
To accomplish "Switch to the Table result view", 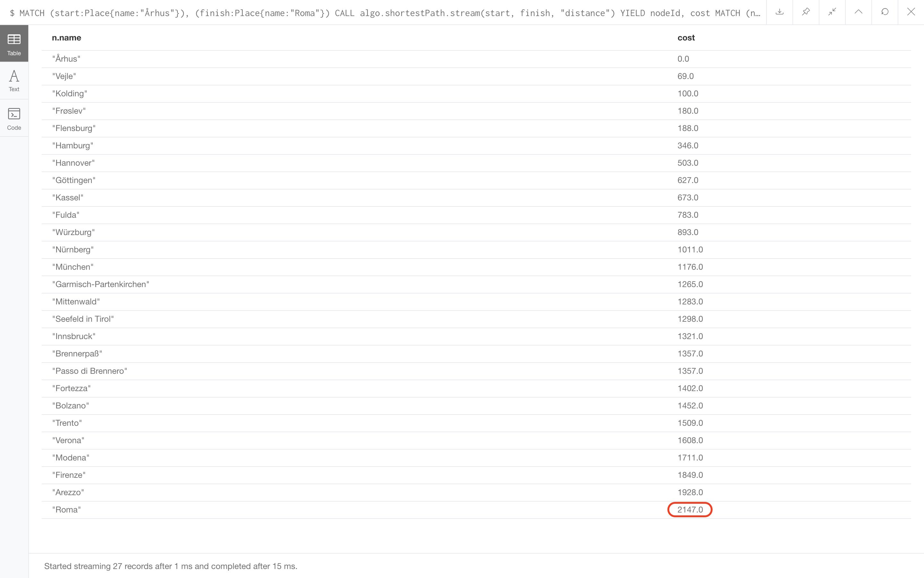I will (14, 44).
